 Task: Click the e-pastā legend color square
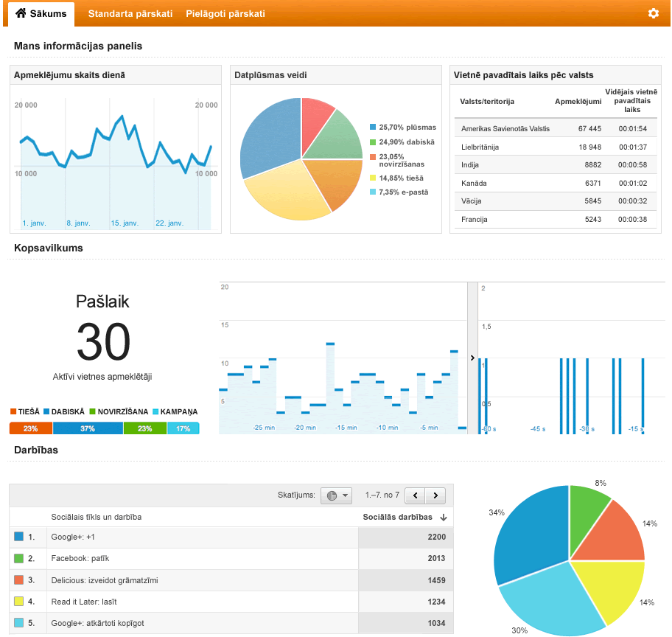[373, 192]
